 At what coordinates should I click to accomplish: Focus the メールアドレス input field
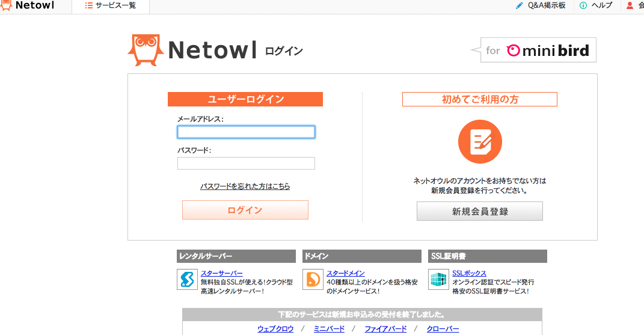tap(246, 132)
